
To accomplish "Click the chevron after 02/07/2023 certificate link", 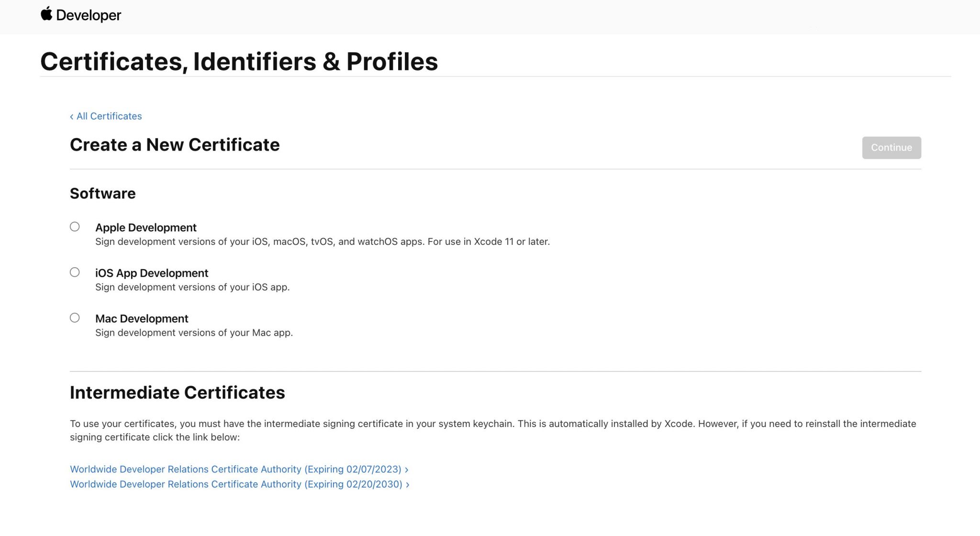I will coord(406,469).
